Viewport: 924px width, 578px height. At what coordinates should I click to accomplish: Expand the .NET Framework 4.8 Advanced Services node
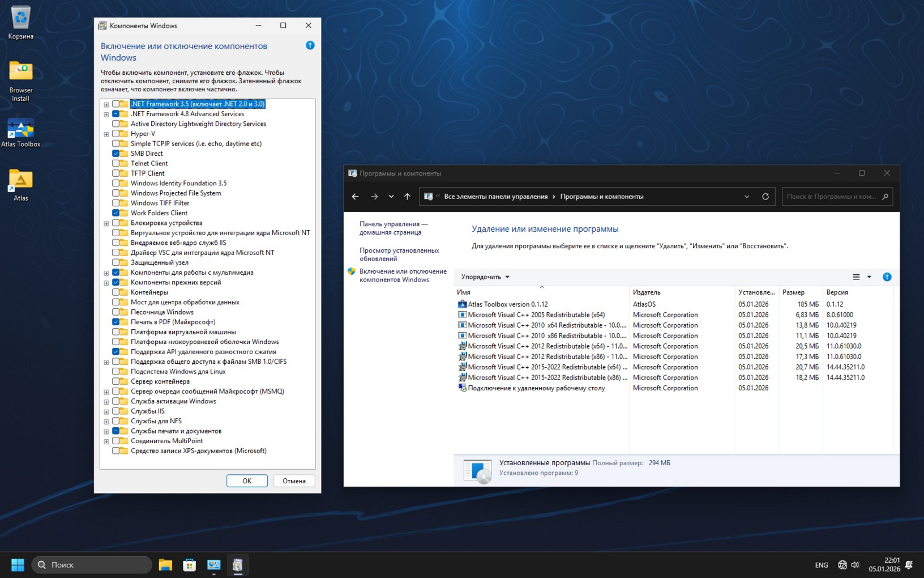pyautogui.click(x=106, y=114)
